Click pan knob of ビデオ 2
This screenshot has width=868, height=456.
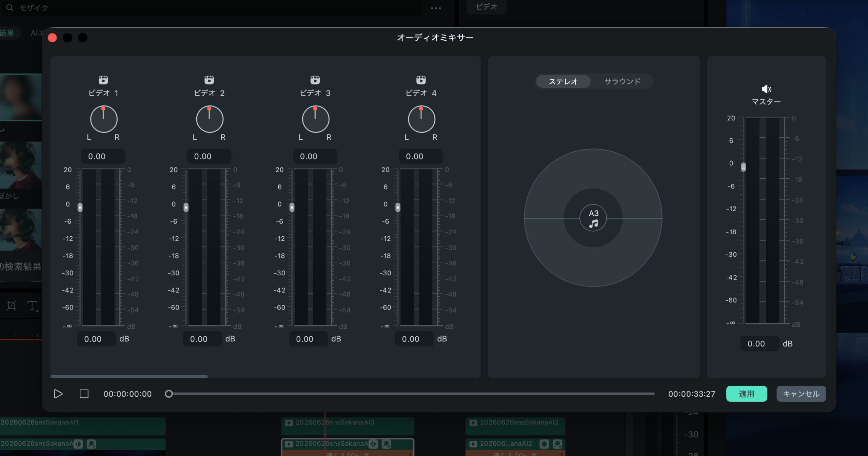[210, 119]
